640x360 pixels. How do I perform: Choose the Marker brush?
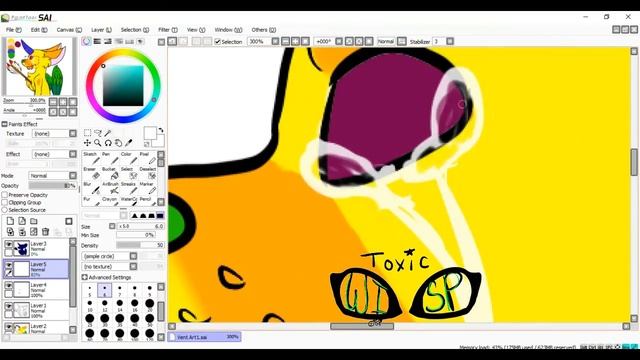click(147, 189)
